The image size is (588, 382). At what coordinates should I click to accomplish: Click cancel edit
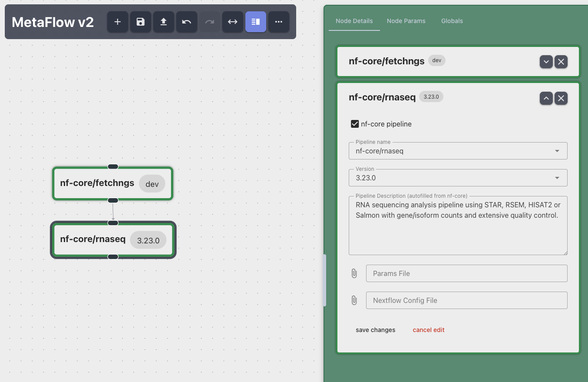(429, 330)
